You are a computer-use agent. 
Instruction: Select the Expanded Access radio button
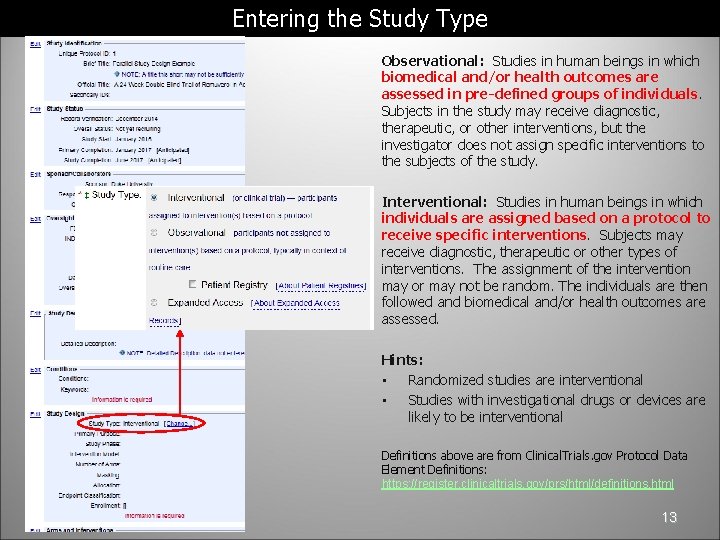click(154, 303)
